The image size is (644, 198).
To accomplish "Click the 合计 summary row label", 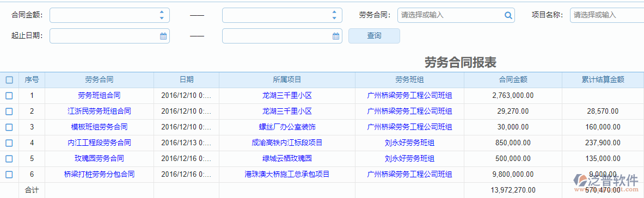I will 32,190.
